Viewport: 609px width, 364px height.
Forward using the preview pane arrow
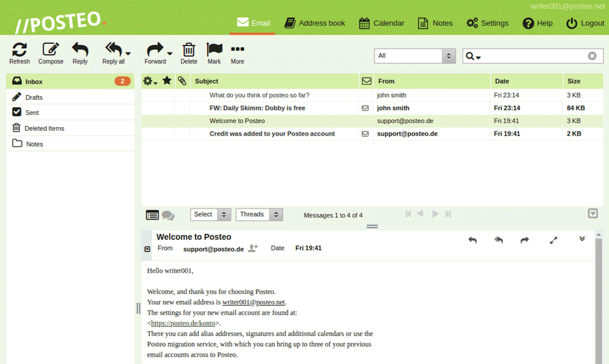(525, 240)
